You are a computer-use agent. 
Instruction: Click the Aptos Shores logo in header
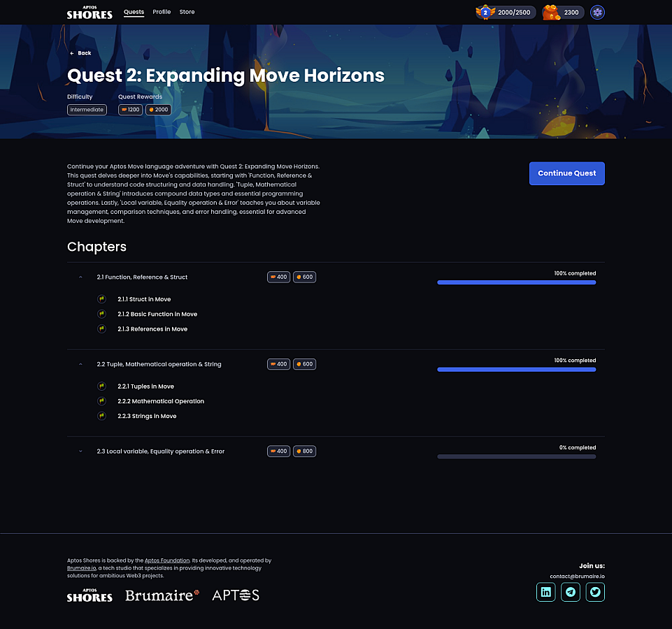point(90,12)
